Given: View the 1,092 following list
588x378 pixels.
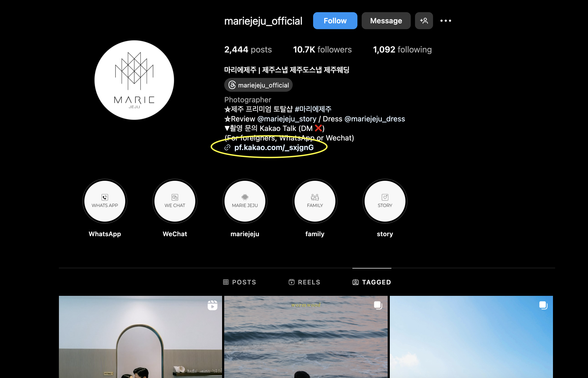Looking at the screenshot, I should [x=403, y=50].
